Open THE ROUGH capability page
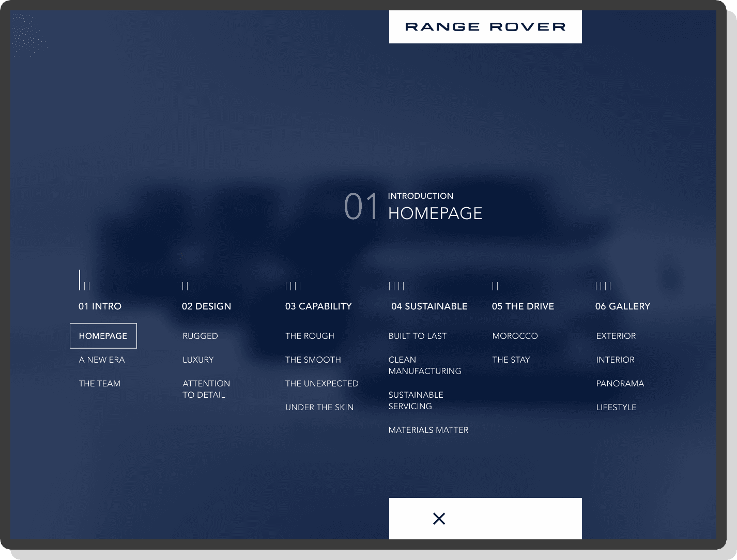The image size is (737, 560). (310, 336)
